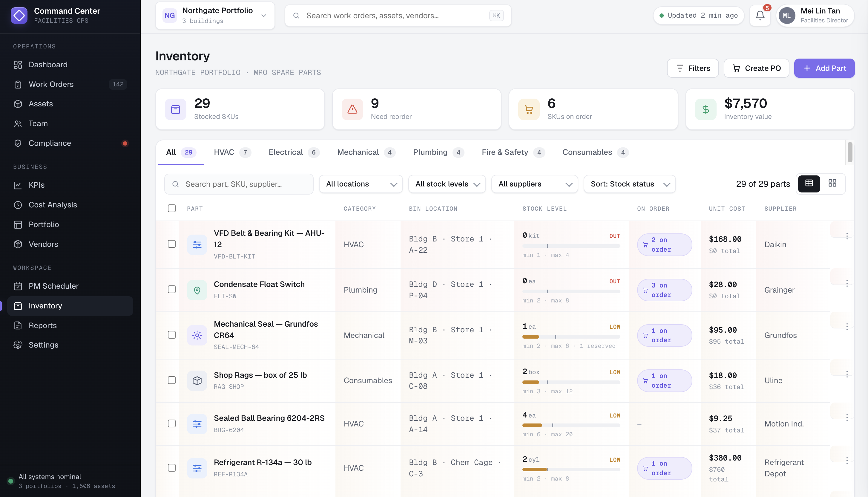
Task: Click the Mechanical Seal stock level bar
Action: coord(571,337)
